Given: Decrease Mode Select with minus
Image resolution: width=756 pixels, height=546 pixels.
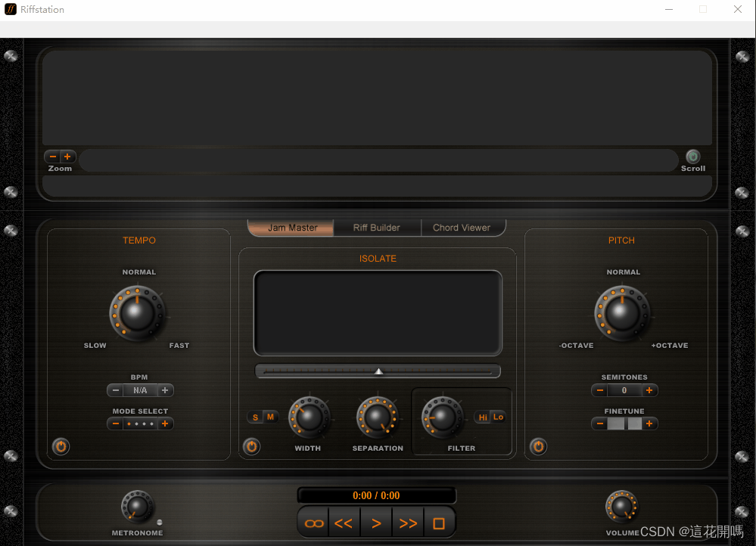Looking at the screenshot, I should 115,423.
